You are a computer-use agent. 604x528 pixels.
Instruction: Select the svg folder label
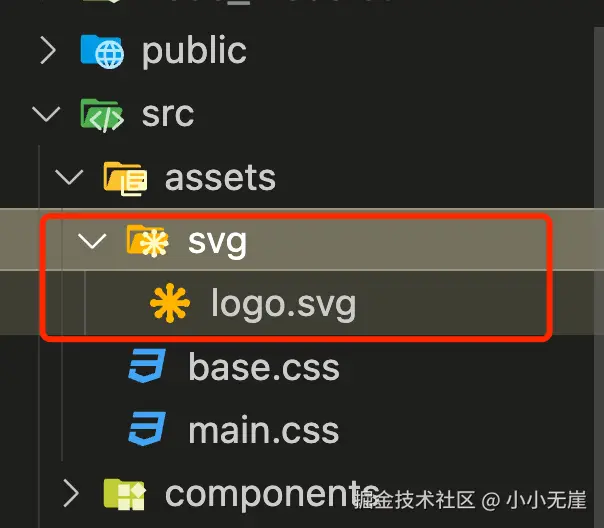click(x=217, y=242)
